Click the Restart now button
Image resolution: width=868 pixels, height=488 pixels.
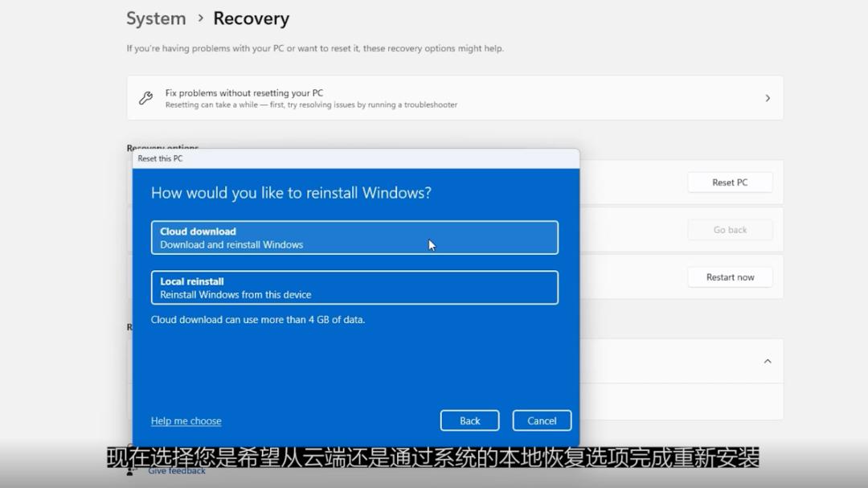pos(729,277)
